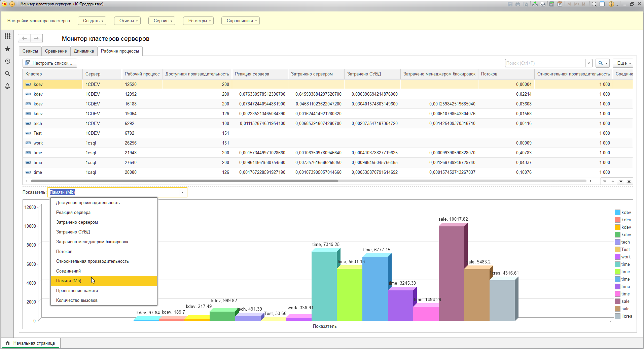Click the Еще button
Viewport: 644px width, 349px height.
623,63
